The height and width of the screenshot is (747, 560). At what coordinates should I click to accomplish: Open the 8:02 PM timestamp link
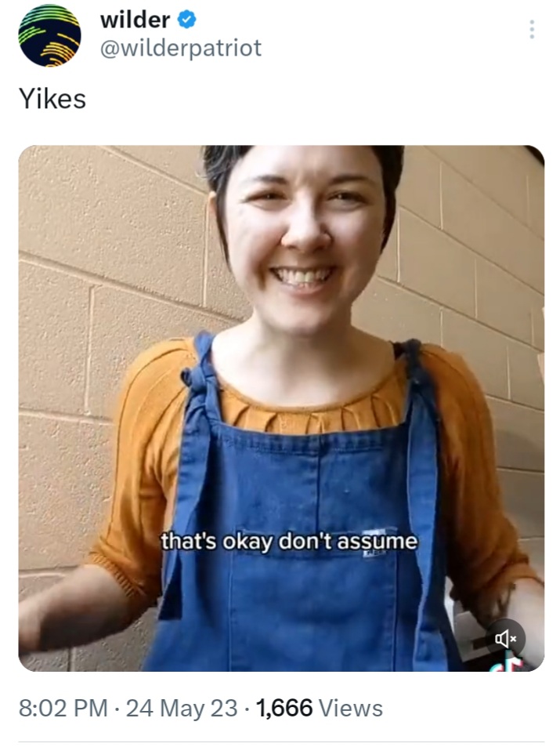[x=63, y=708]
